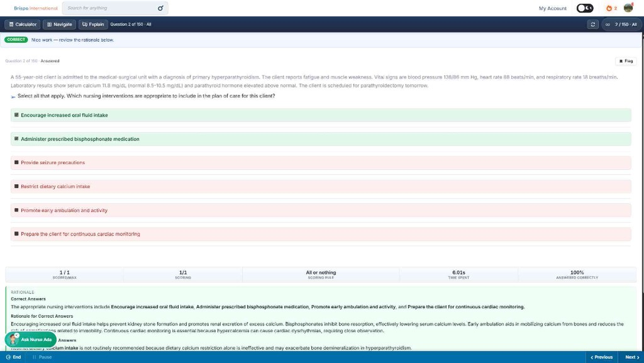The width and height of the screenshot is (644, 363).
Task: Click the CORRECT status badge
Action: [x=16, y=40]
